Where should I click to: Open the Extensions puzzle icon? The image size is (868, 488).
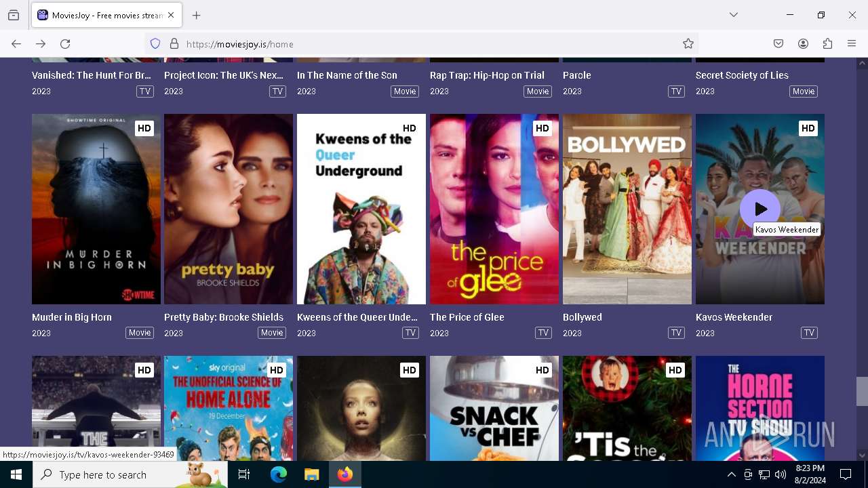827,44
